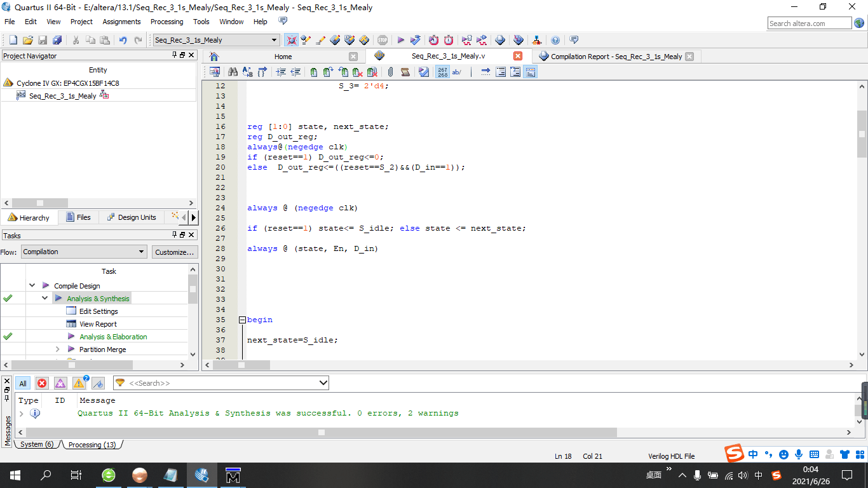Click the Find binoculars icon

coord(233,72)
